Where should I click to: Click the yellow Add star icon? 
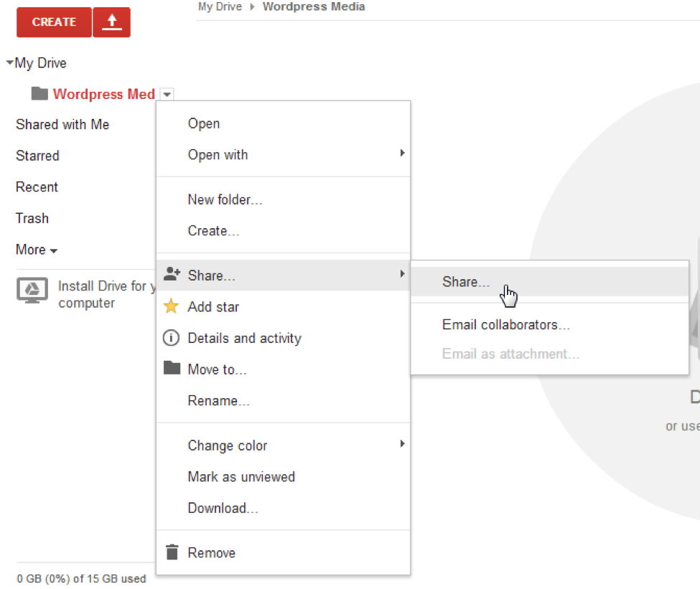coord(171,306)
